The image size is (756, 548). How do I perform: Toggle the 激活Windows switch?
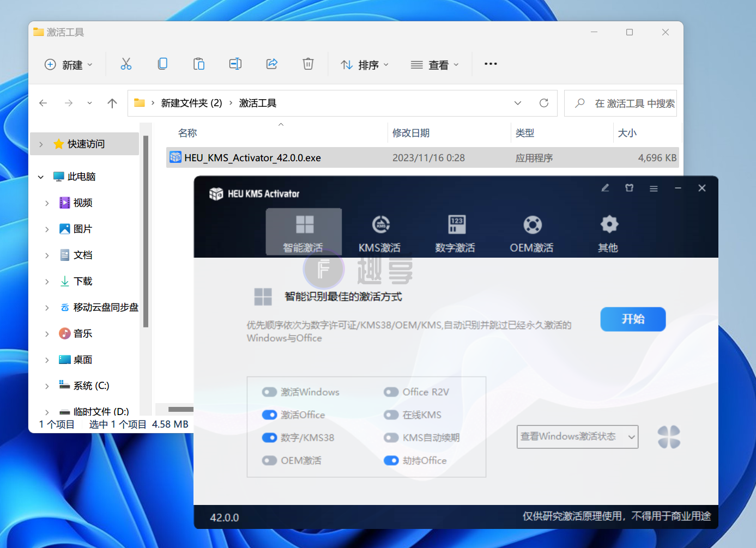coord(269,392)
